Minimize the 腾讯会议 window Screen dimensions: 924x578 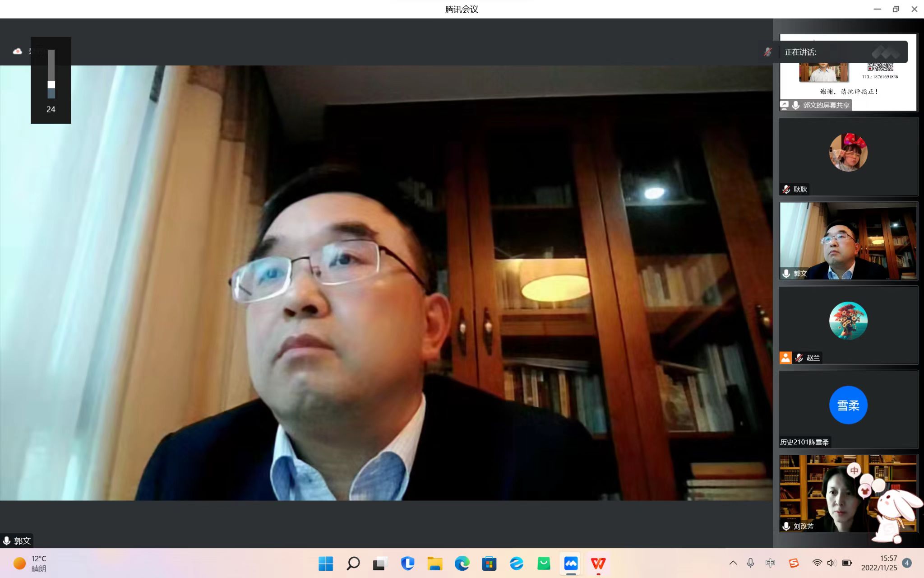(877, 9)
